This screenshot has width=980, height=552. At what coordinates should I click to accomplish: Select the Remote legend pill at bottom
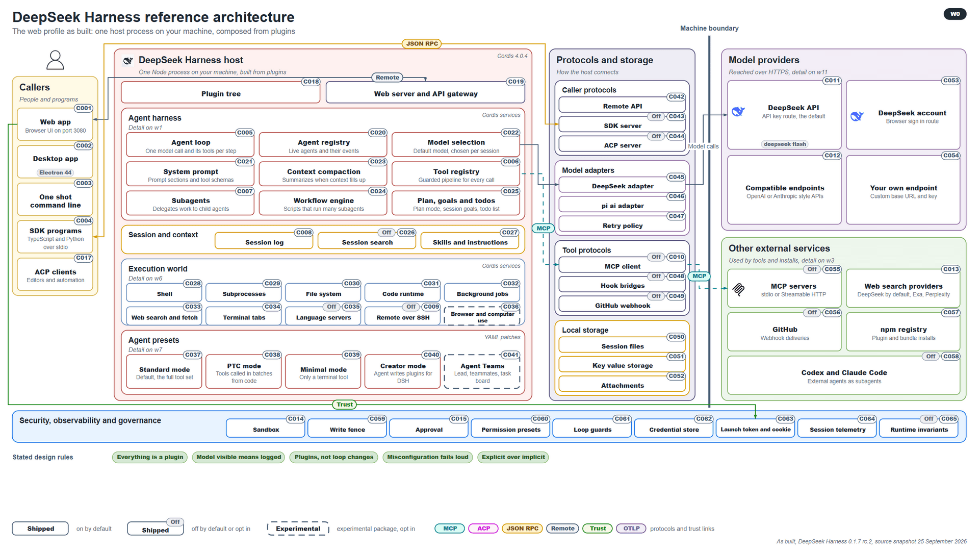click(562, 529)
